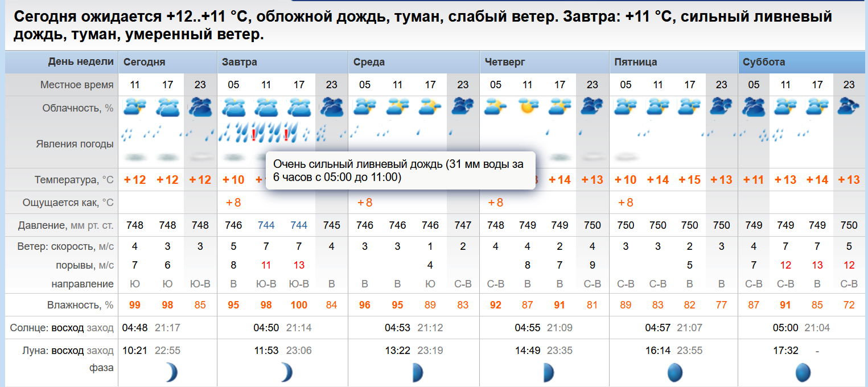This screenshot has height=387, width=868.
Task: Click the red 13 gust value under Завтра
Action: click(299, 265)
